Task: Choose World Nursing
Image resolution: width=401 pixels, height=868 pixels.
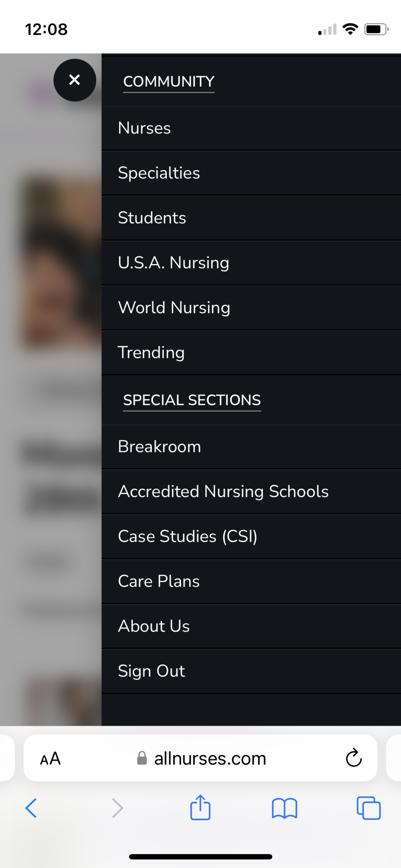Action: (x=174, y=308)
